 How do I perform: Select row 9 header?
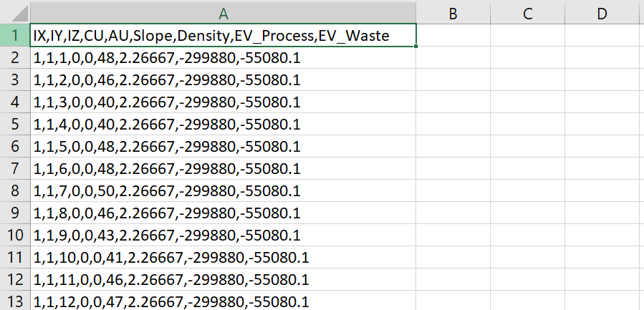[14, 213]
